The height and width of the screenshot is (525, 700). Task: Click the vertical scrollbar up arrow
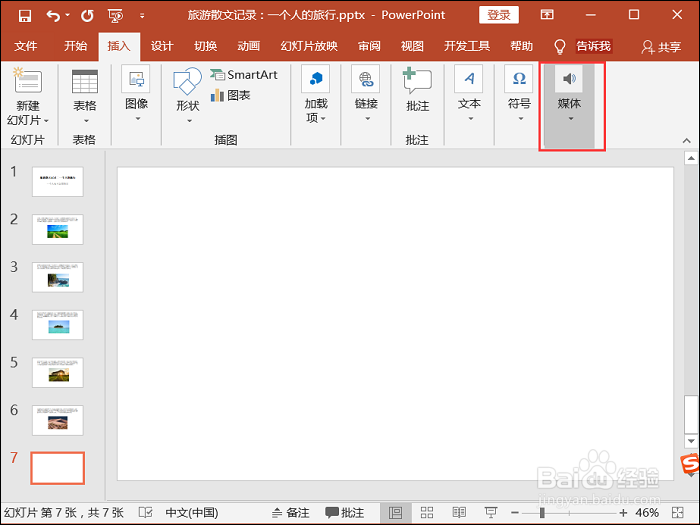[x=691, y=158]
